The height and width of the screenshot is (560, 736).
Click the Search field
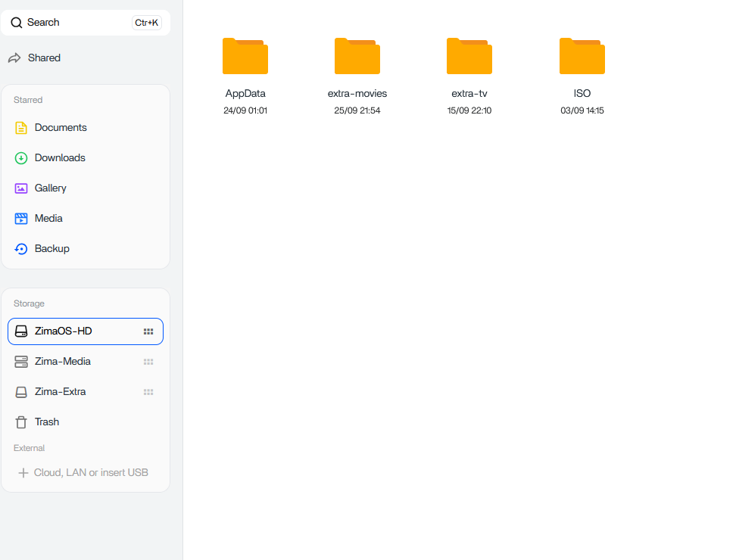coord(76,23)
